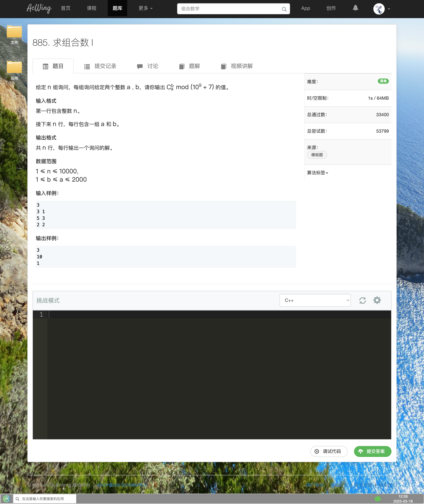Switch to the 题目 tab
The width and height of the screenshot is (424, 504).
[x=53, y=66]
